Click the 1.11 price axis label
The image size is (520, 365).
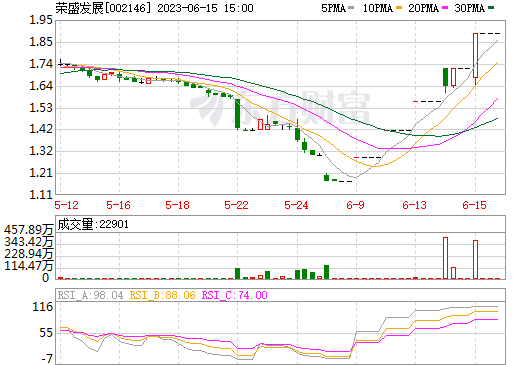(41, 195)
